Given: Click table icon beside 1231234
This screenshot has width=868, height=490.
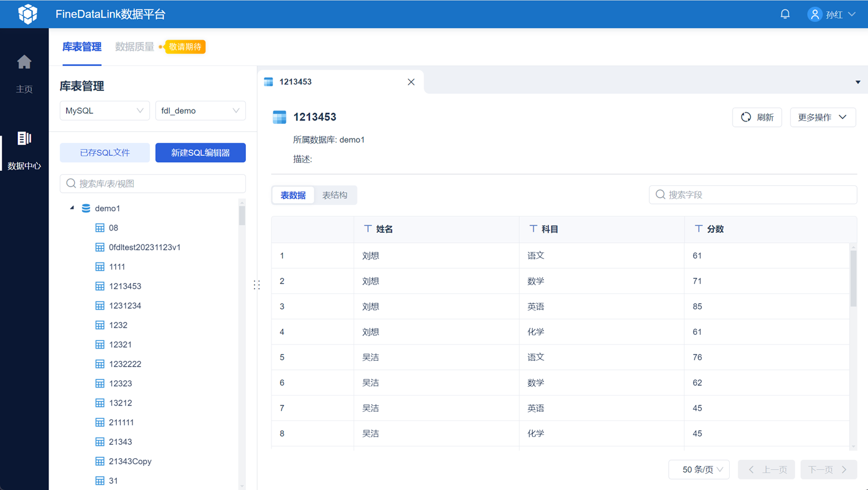Looking at the screenshot, I should pos(100,306).
